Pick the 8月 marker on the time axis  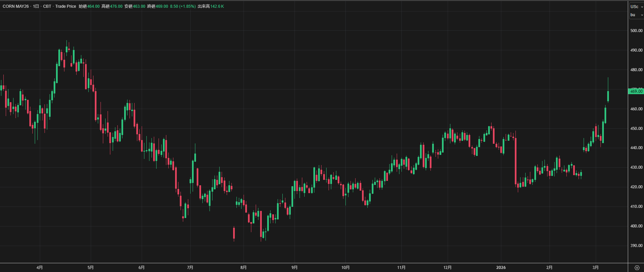tap(244, 268)
